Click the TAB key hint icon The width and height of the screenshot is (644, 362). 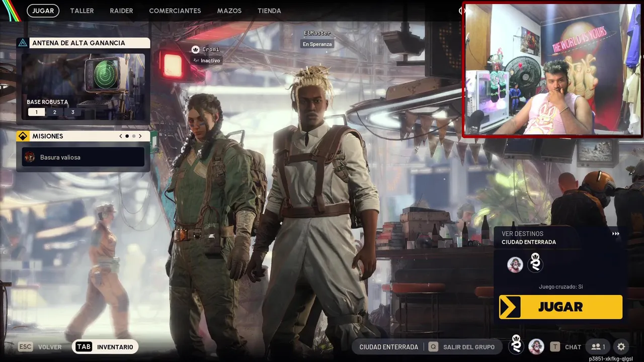(x=84, y=347)
